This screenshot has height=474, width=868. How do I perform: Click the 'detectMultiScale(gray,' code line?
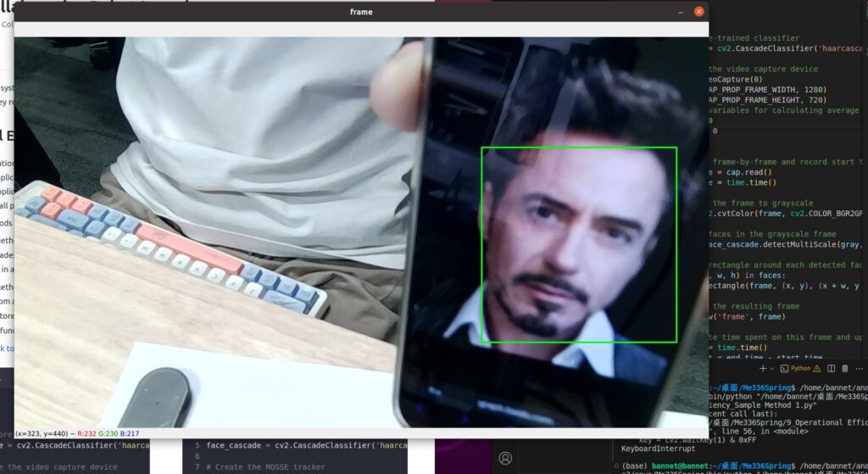[786, 244]
